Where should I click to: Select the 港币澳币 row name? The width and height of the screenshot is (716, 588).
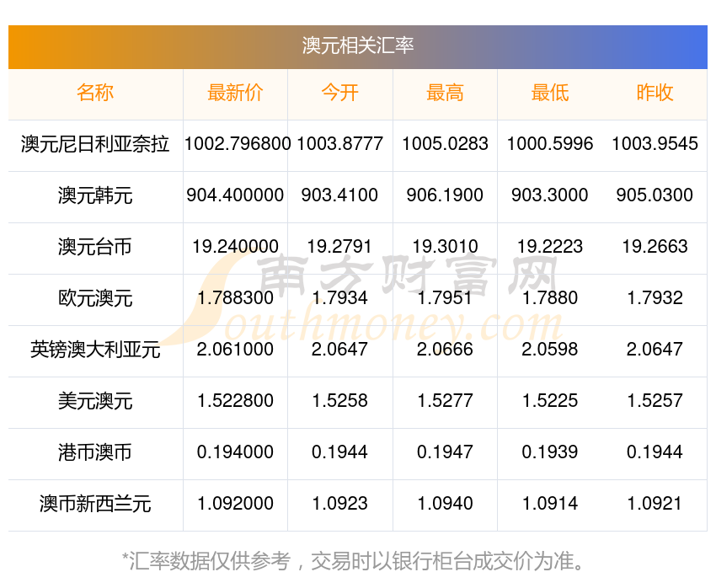point(95,452)
